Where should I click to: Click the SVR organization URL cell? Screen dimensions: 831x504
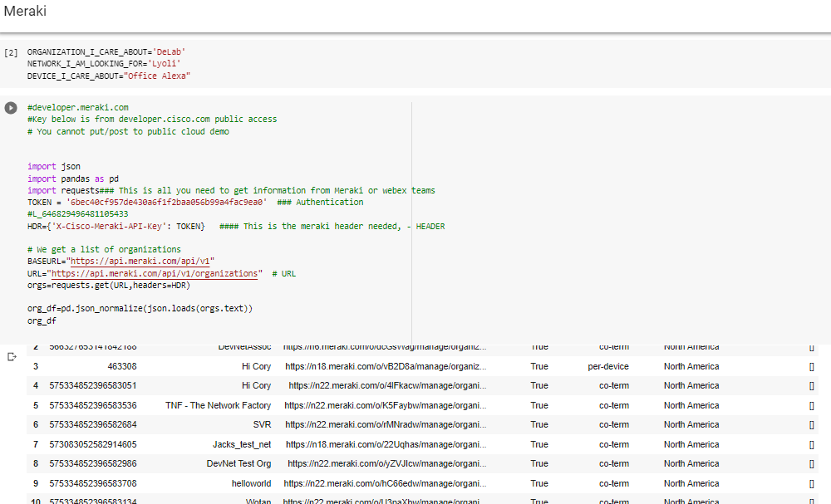pyautogui.click(x=385, y=424)
